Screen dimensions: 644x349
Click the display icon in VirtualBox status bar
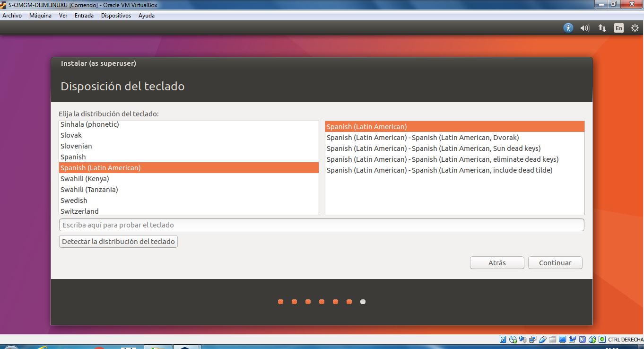[562, 339]
